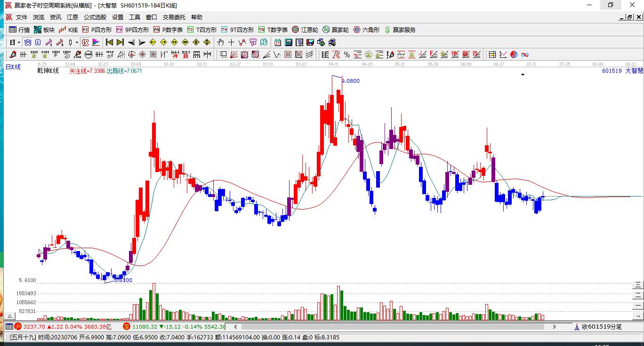
Task: Open the 江恩 menu
Action: tap(72, 17)
